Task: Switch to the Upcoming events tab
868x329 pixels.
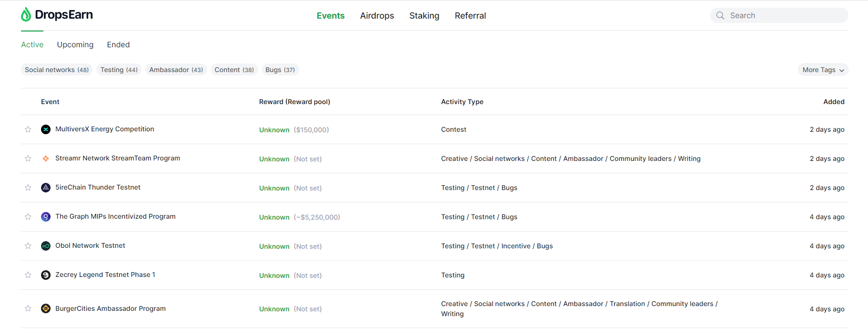Action: 75,44
